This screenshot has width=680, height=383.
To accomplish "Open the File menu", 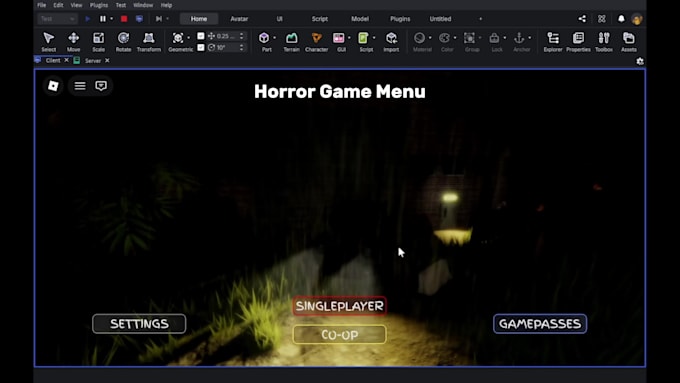I will (42, 5).
